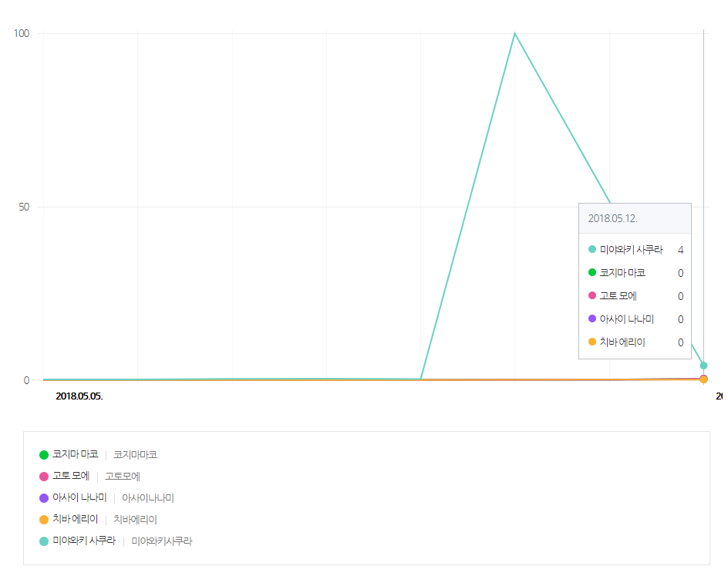Click the 코지마마코 keyword text in legend
The height and width of the screenshot is (573, 728).
tap(135, 455)
